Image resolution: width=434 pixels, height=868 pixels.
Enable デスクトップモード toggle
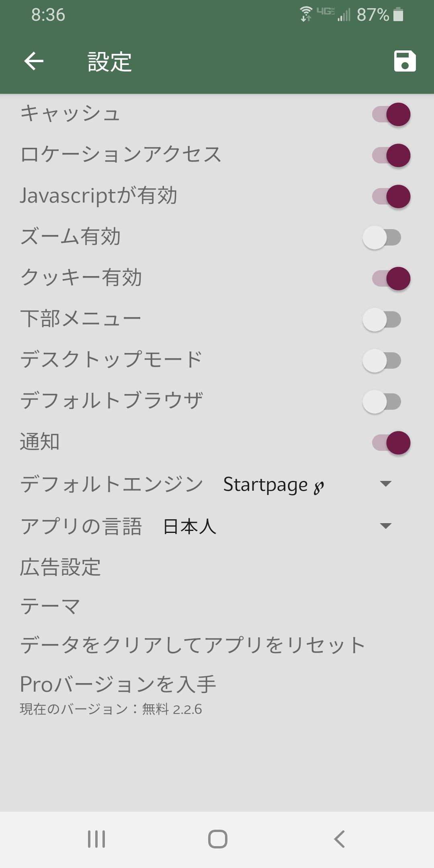tap(382, 360)
